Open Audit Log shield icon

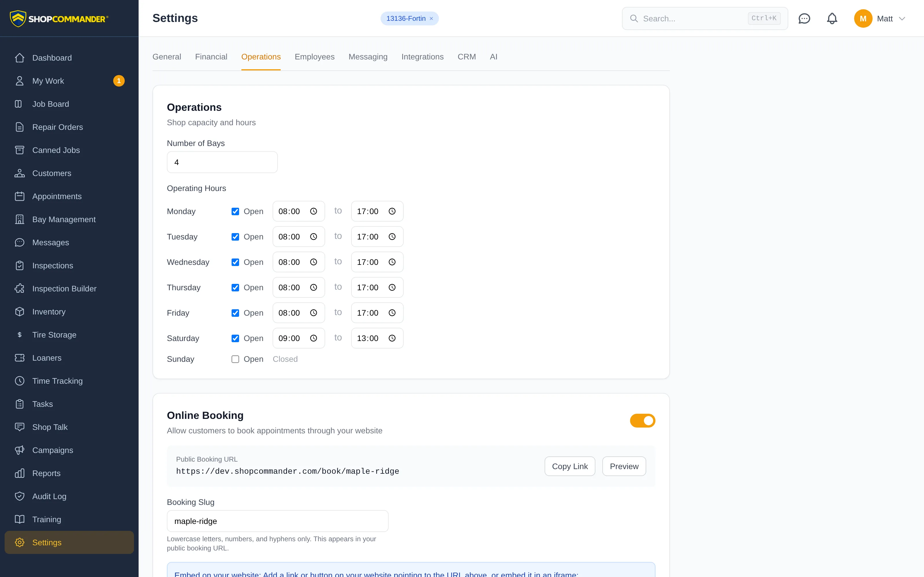(x=19, y=496)
